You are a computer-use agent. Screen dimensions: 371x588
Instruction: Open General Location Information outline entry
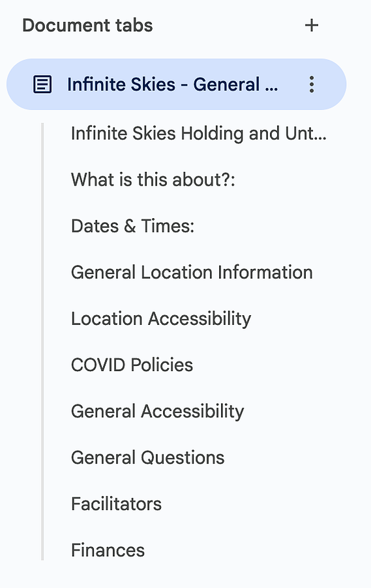click(192, 272)
